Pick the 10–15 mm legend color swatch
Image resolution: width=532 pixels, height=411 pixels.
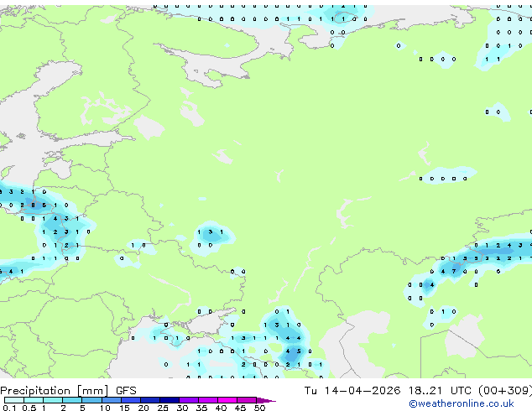(112, 400)
